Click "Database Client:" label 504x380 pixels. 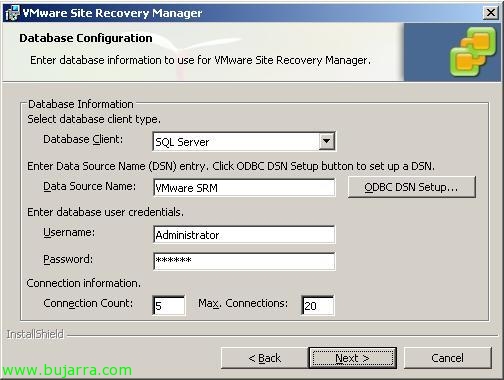(x=83, y=139)
